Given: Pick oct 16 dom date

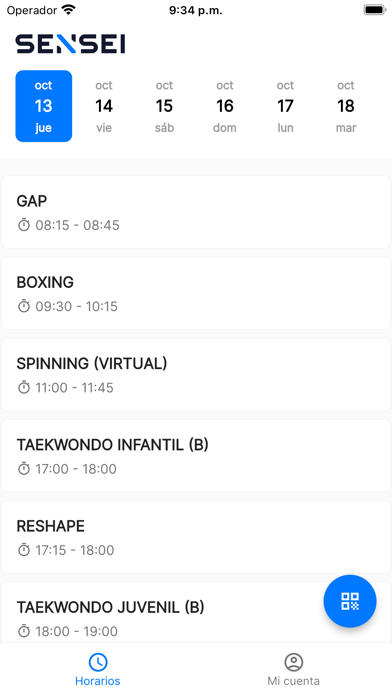Looking at the screenshot, I should pos(225,106).
